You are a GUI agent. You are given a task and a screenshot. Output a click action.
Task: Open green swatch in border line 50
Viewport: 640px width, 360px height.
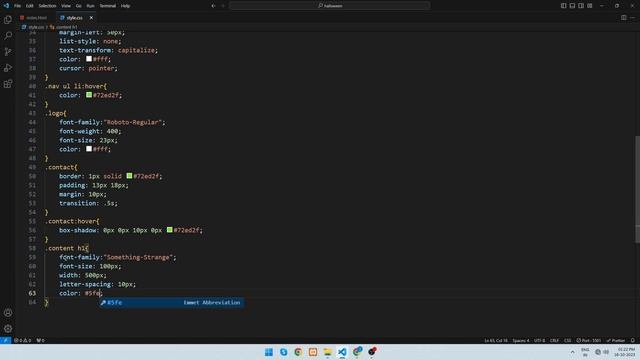pyautogui.click(x=129, y=176)
